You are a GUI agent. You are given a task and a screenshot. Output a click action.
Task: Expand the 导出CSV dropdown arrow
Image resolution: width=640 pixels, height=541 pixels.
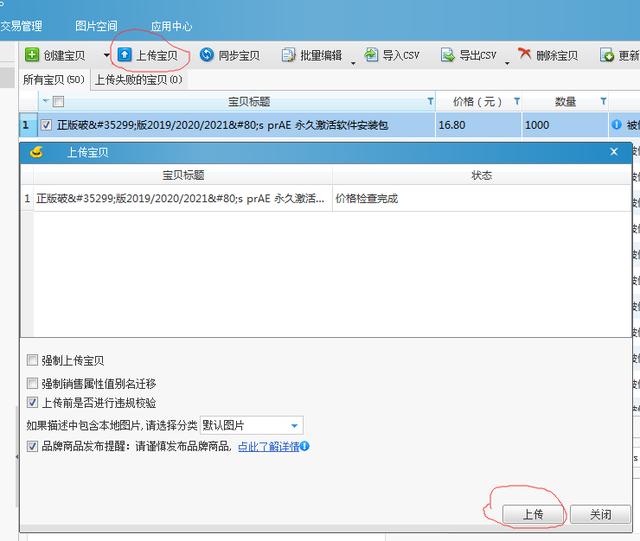(506, 61)
